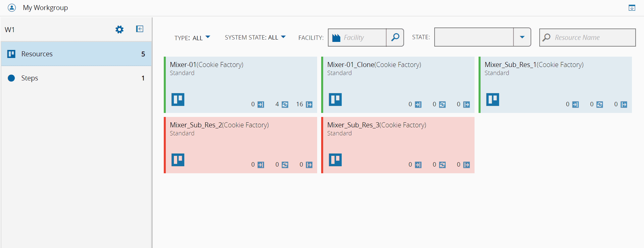Image resolution: width=644 pixels, height=248 pixels.
Task: Click Mixer-01 outgoing count 16 icon
Action: click(x=309, y=105)
